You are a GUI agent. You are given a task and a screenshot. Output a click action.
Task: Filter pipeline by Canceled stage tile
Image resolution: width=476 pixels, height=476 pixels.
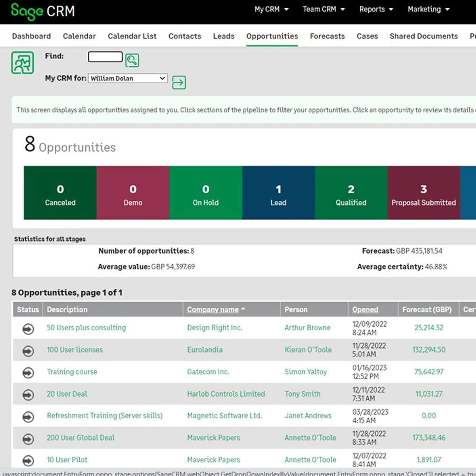coord(60,193)
